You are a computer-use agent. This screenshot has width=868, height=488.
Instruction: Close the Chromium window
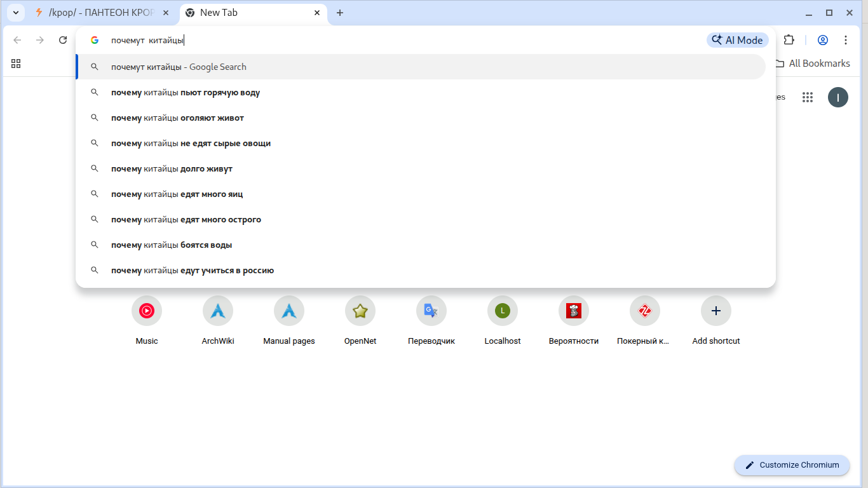tap(850, 13)
